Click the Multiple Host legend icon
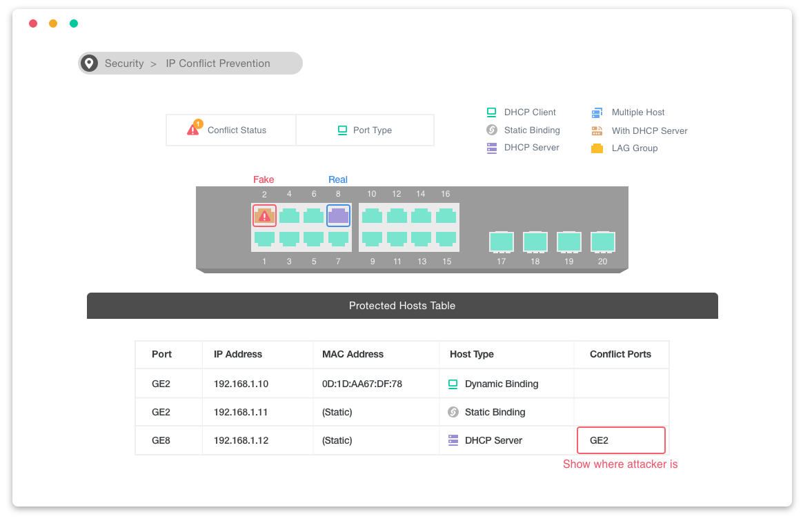Image resolution: width=812 pixels, height=530 pixels. [x=597, y=112]
